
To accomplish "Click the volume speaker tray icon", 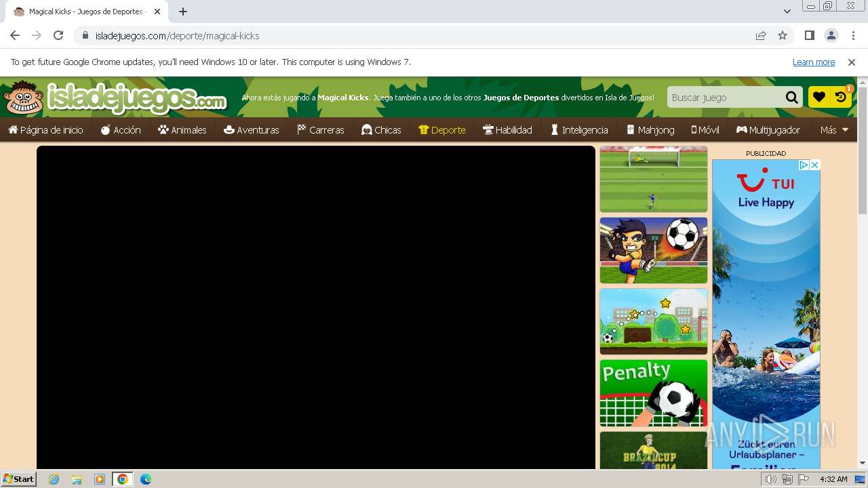I will pos(770,479).
